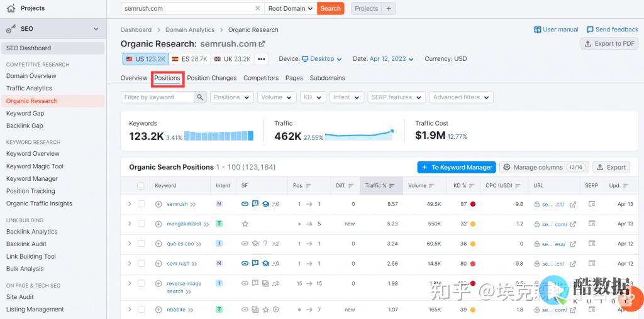Sort by the KD % column sort icon

pos(472,186)
